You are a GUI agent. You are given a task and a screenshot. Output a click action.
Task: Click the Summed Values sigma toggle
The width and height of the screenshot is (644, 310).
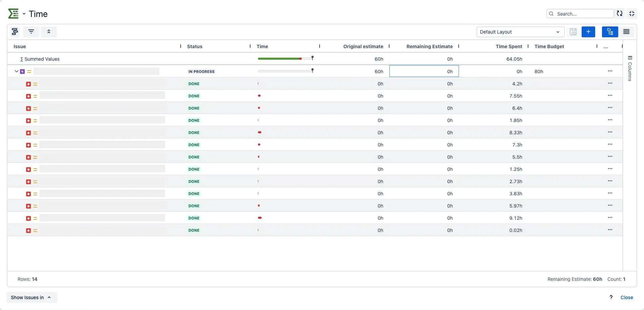click(21, 59)
